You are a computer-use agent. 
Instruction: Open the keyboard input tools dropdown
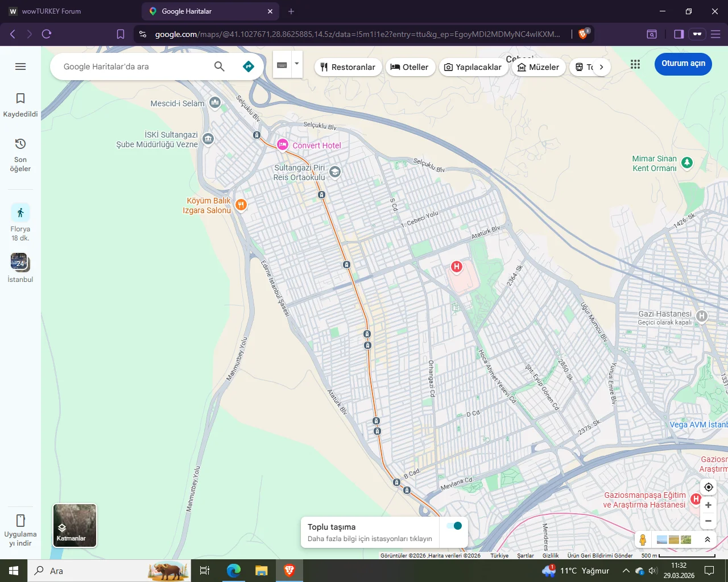(297, 64)
